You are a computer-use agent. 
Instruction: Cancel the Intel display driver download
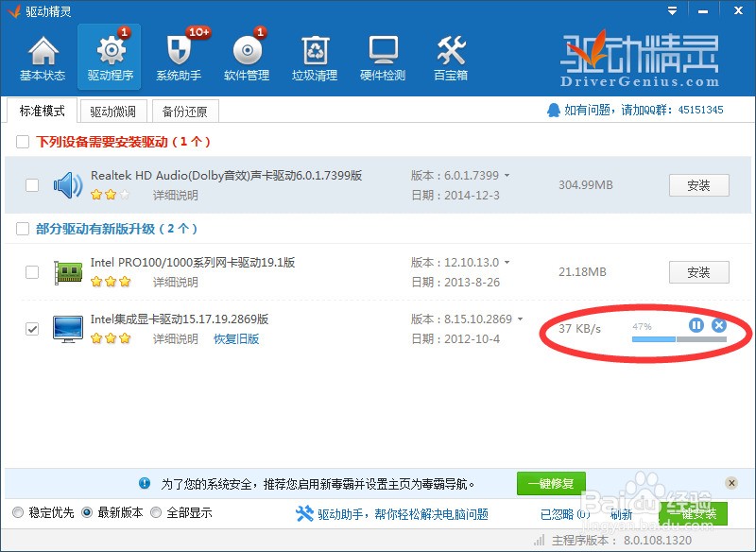[x=719, y=325]
